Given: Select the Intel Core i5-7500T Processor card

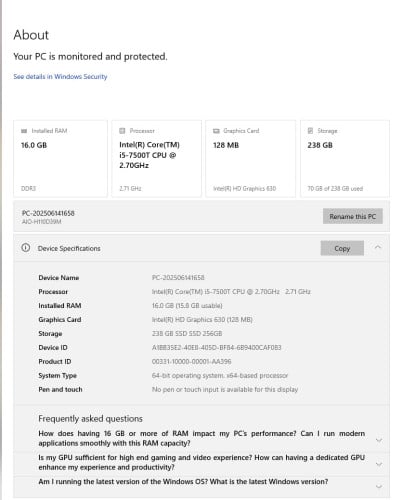Looking at the screenshot, I should pos(156,159).
